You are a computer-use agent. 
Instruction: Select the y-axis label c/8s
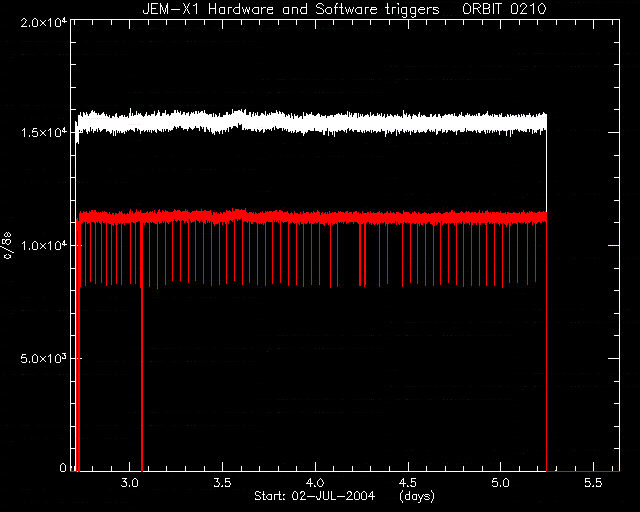point(8,246)
